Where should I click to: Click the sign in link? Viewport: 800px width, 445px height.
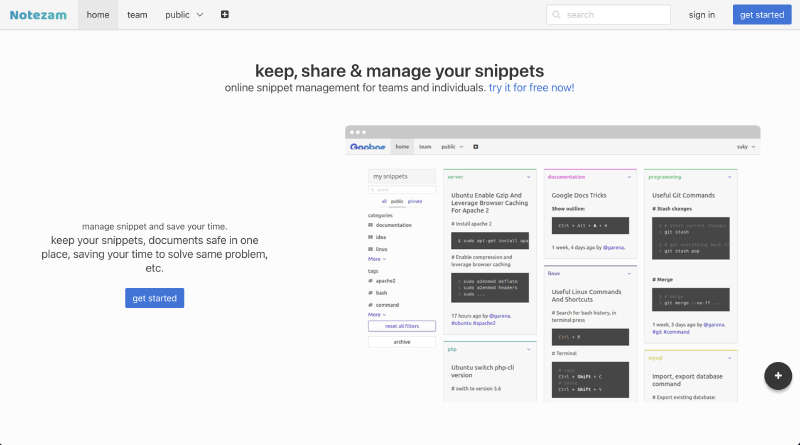702,15
